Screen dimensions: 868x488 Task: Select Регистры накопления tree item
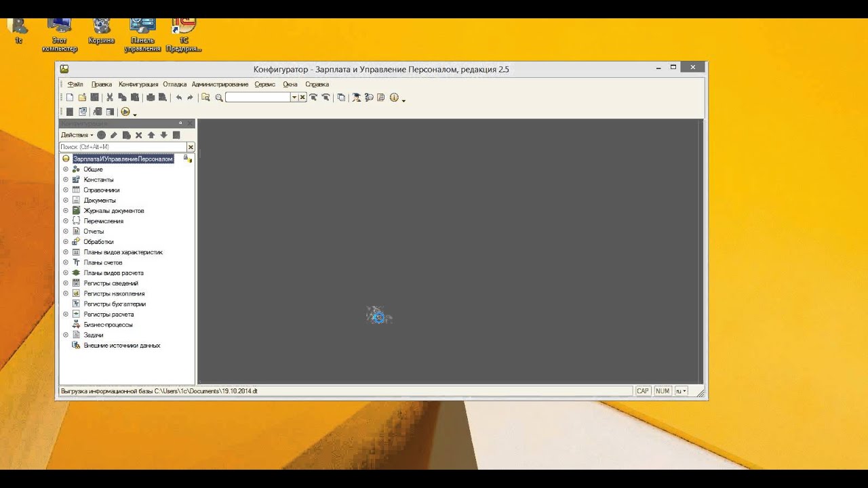point(114,293)
